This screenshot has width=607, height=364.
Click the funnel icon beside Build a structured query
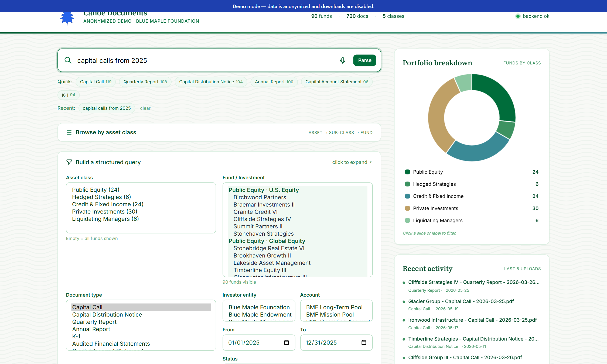coord(69,162)
